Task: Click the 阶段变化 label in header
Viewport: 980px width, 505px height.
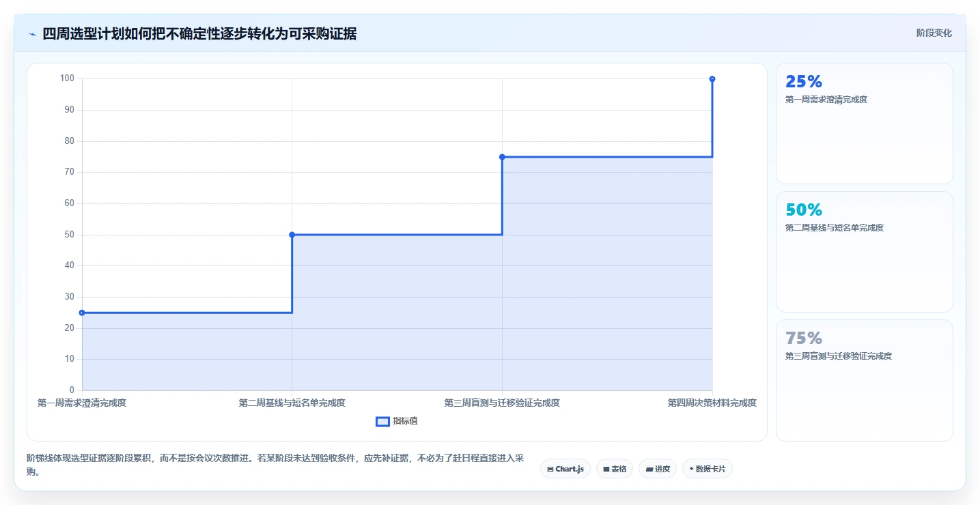Action: click(934, 33)
